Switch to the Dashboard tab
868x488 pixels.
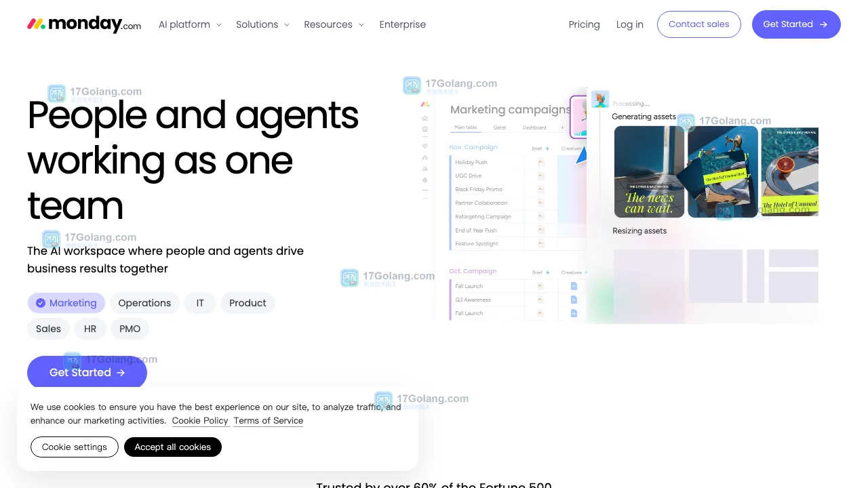[x=534, y=127]
